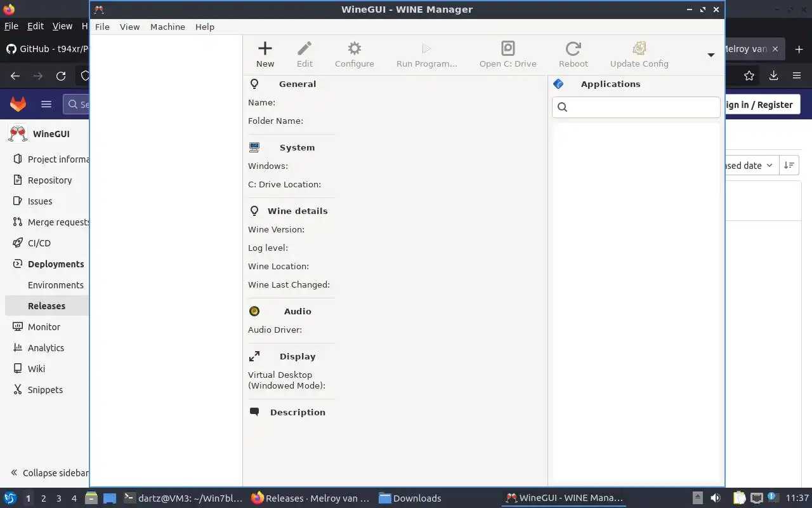Viewport: 812px width, 508px height.
Task: Open Firefox Edit menu behind WineGUI
Action: click(36, 26)
